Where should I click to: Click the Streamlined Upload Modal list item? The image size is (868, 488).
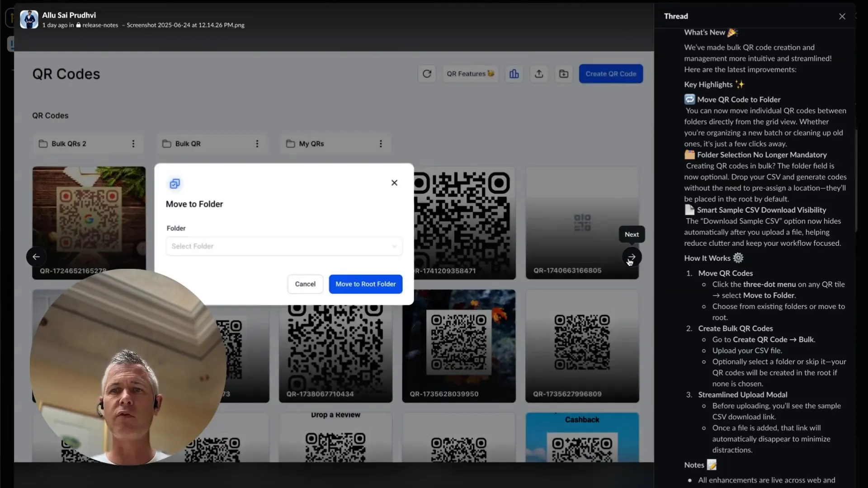pos(743,394)
